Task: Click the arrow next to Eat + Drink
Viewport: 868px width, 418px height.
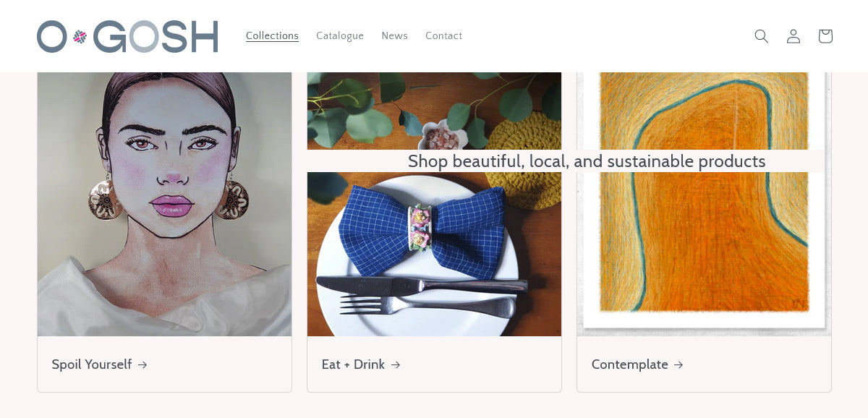Action: click(x=395, y=364)
